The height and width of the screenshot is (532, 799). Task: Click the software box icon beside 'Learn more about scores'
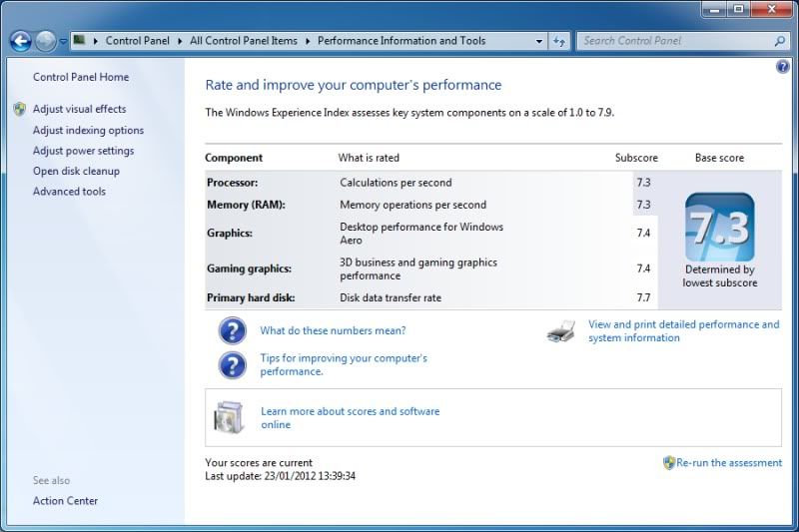230,417
